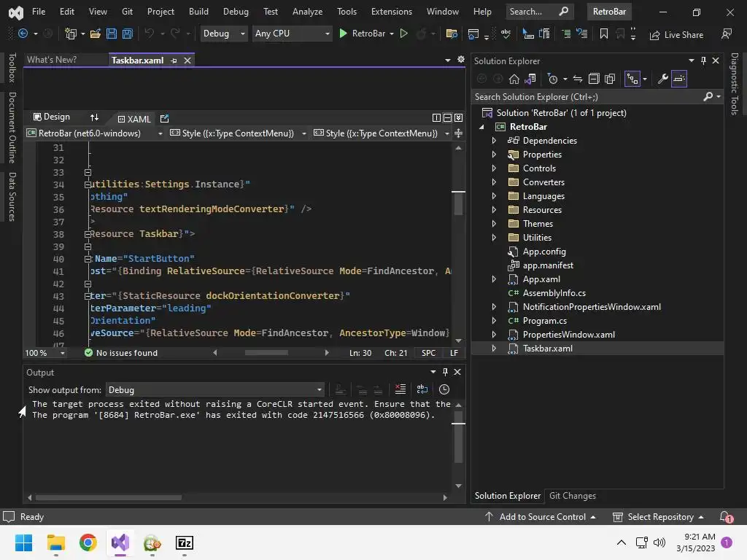The height and width of the screenshot is (560, 747).
Task: Click the spell checker abc icon
Action: point(506,34)
